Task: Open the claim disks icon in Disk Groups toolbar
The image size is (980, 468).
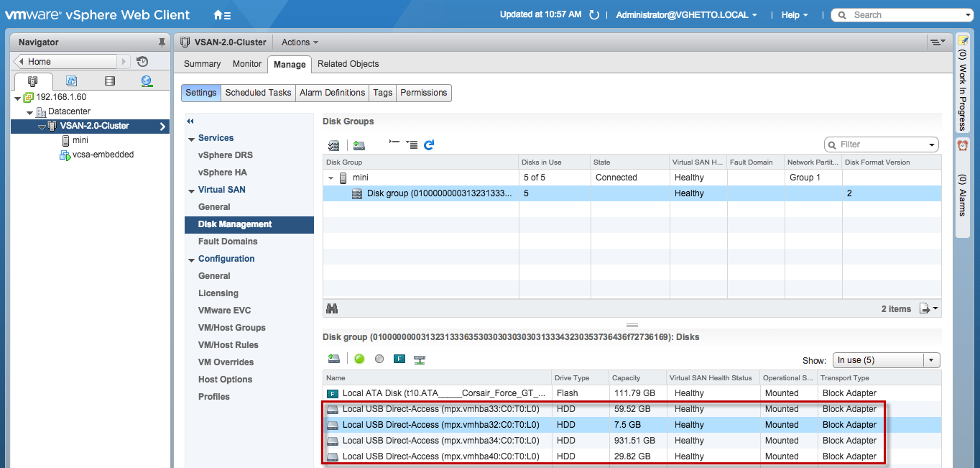Action: (x=333, y=144)
